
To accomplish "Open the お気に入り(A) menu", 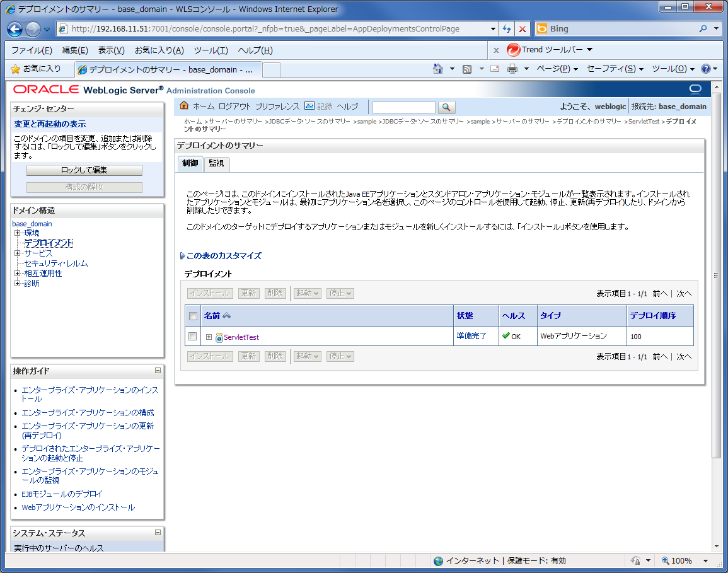I will coord(159,50).
